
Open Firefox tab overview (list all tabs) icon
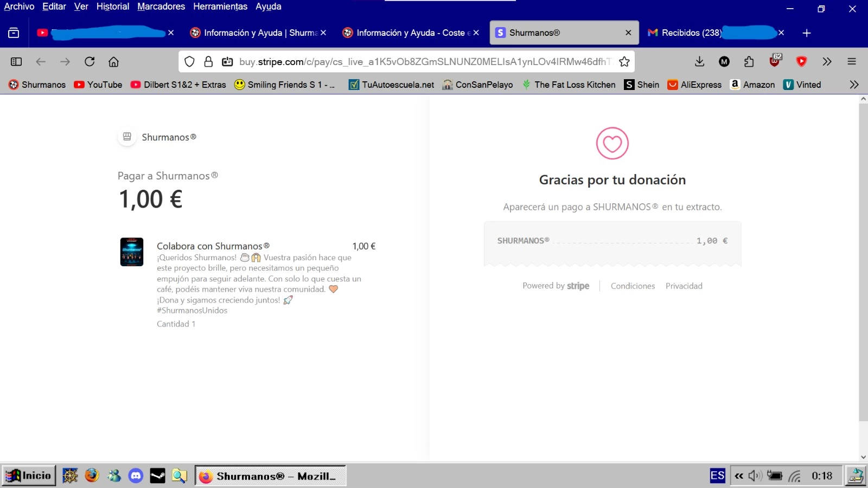14,33
